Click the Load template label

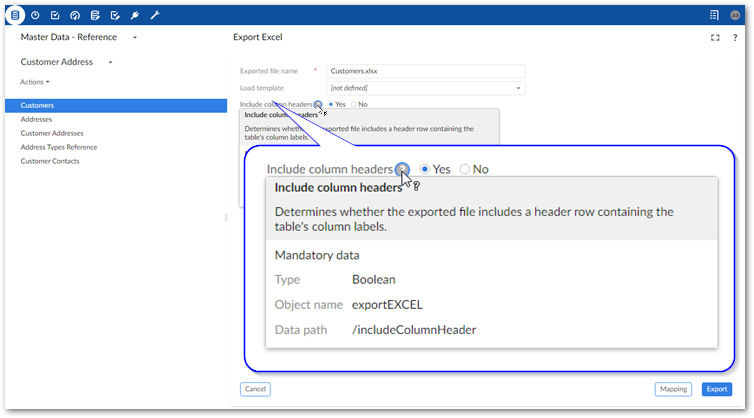pyautogui.click(x=262, y=88)
